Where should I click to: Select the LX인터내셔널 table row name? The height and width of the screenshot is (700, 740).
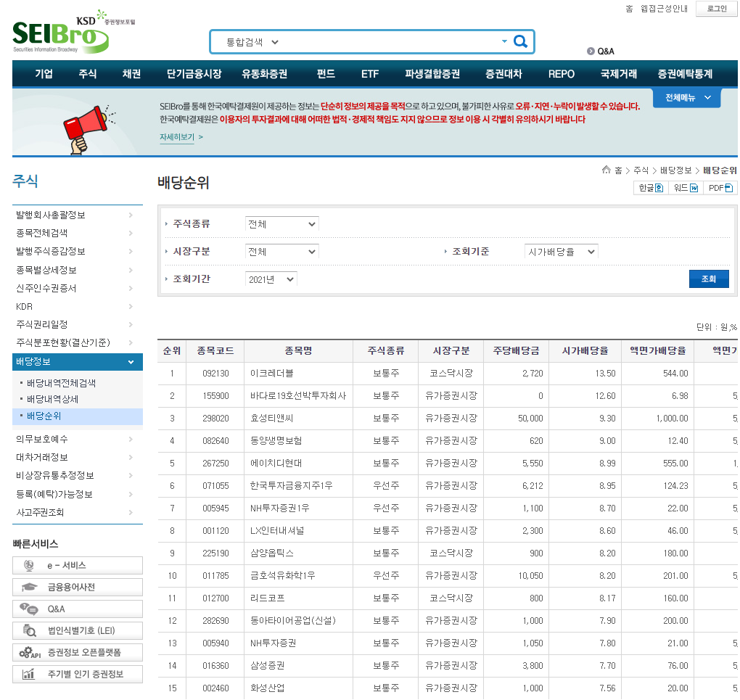pyautogui.click(x=277, y=530)
